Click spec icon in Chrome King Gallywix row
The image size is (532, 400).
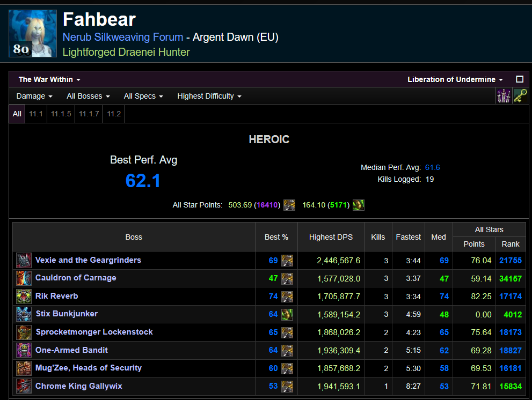pyautogui.click(x=287, y=386)
